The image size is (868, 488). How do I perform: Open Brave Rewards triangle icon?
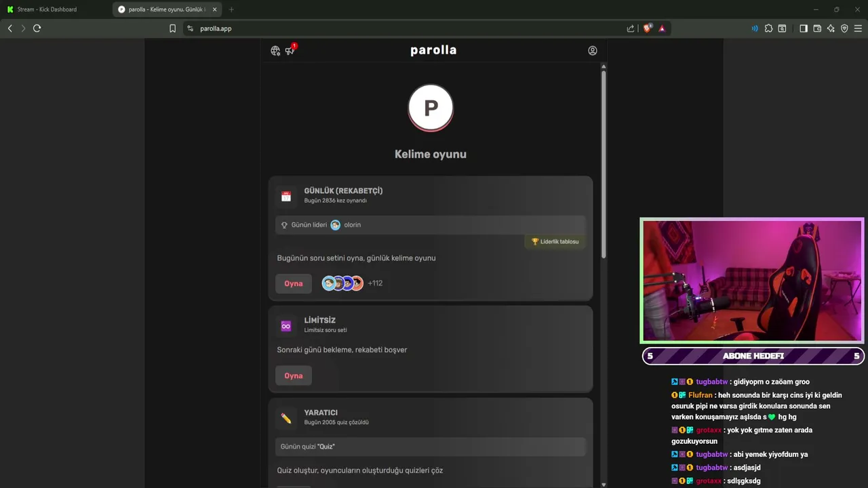(662, 28)
